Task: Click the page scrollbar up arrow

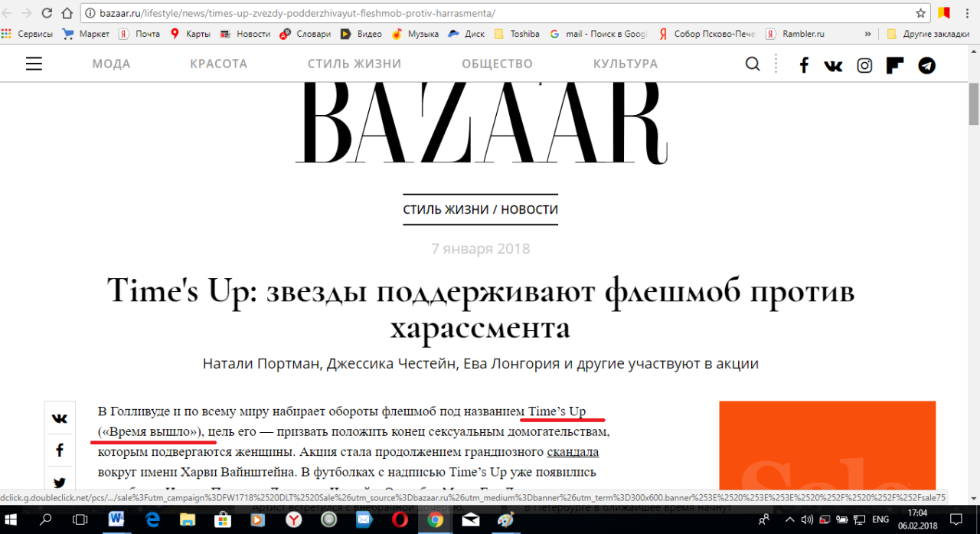Action: pos(974,50)
